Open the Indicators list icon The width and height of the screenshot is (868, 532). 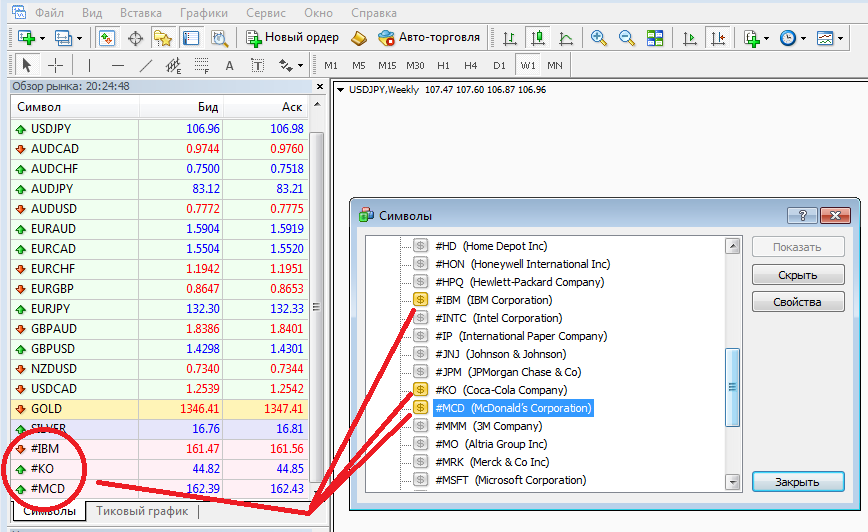coord(752,38)
